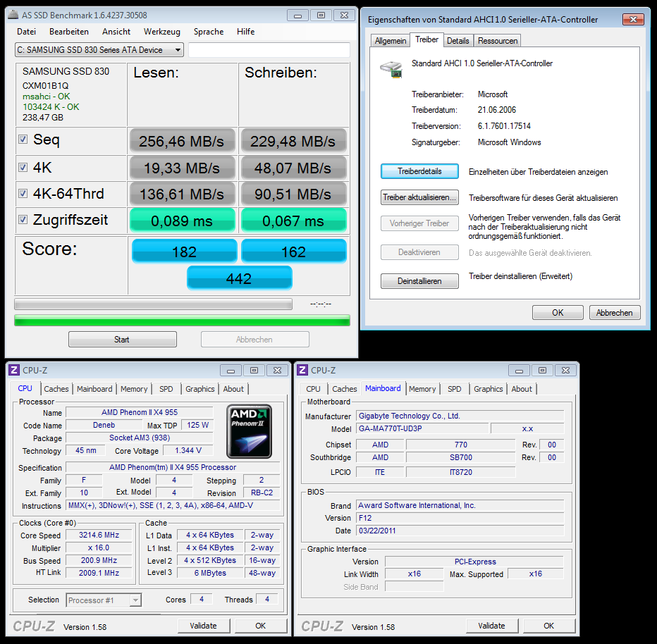Open the Hilfe menu
Screen dimensions: 657x644
[x=245, y=32]
